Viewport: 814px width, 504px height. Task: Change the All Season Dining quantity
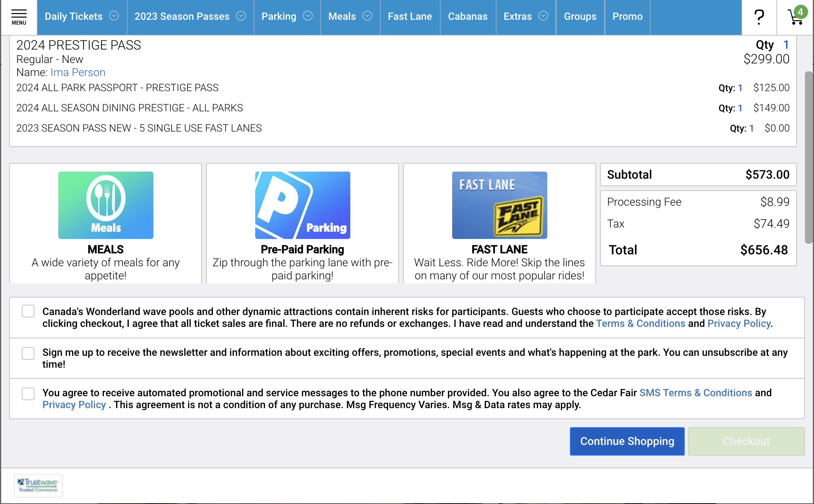(x=740, y=108)
